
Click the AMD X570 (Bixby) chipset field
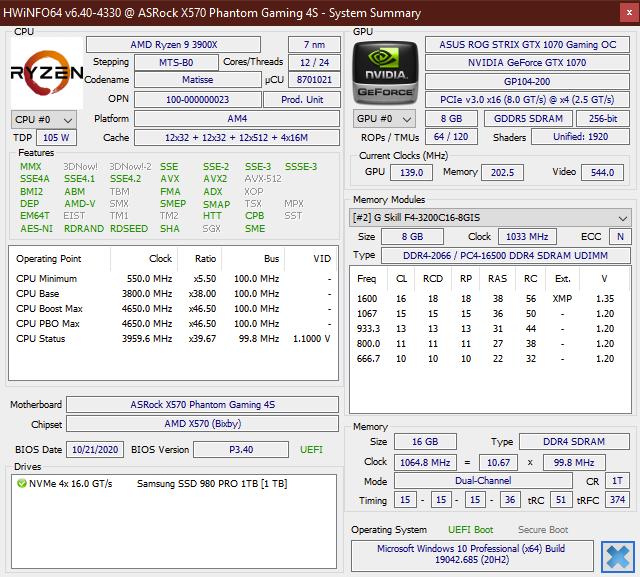click(202, 424)
